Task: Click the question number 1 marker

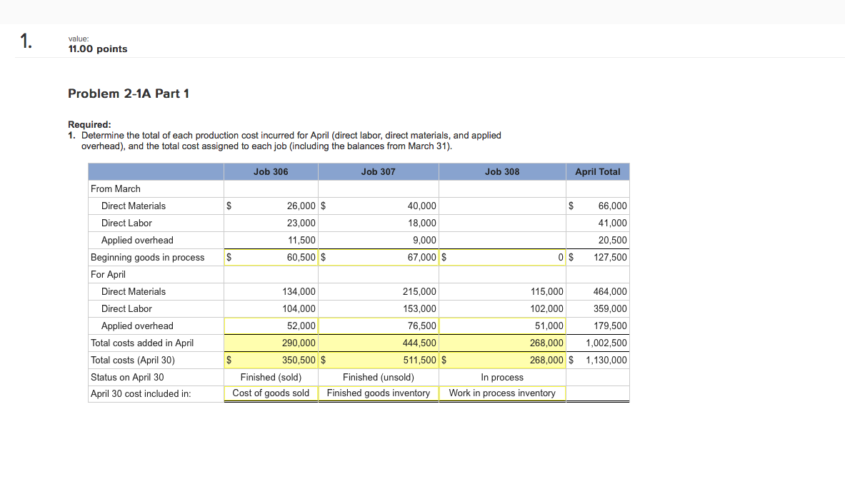Action: (24, 41)
